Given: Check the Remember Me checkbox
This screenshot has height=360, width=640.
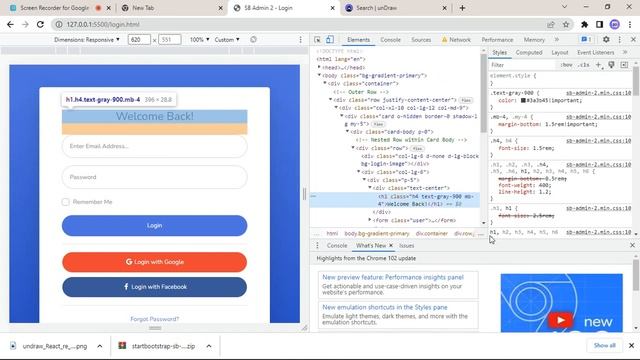Looking at the screenshot, I should pyautogui.click(x=65, y=202).
